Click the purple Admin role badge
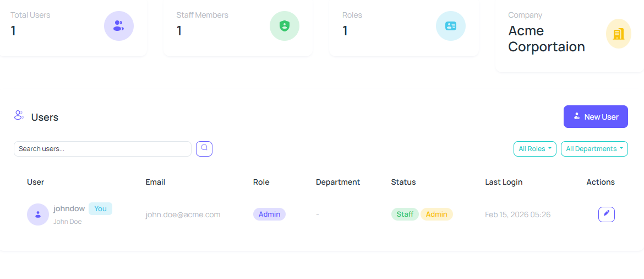The height and width of the screenshot is (279, 644). [269, 214]
